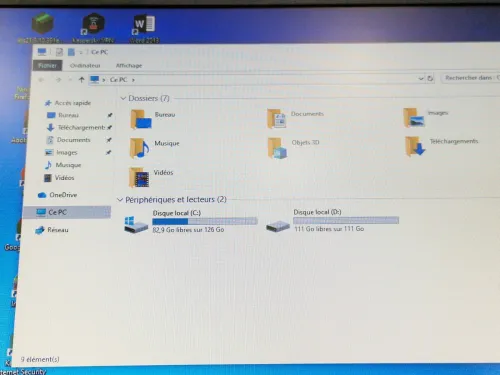Collapse the Dossiers (7) group
This screenshot has width=500, height=375.
coord(123,98)
